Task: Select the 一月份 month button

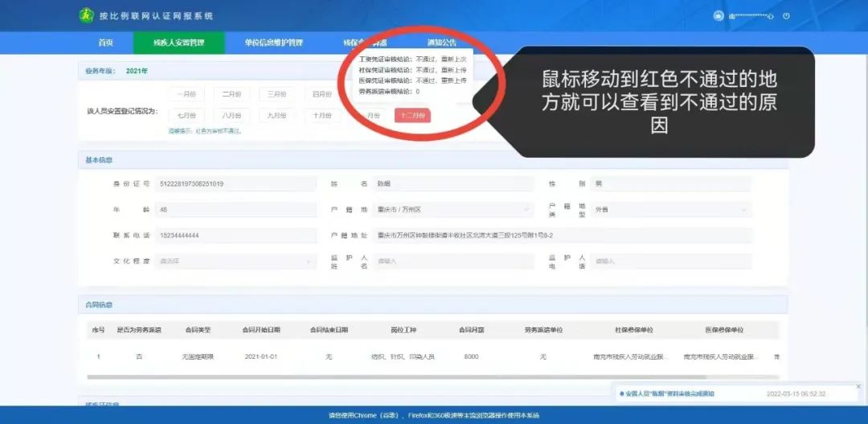Action: click(186, 94)
